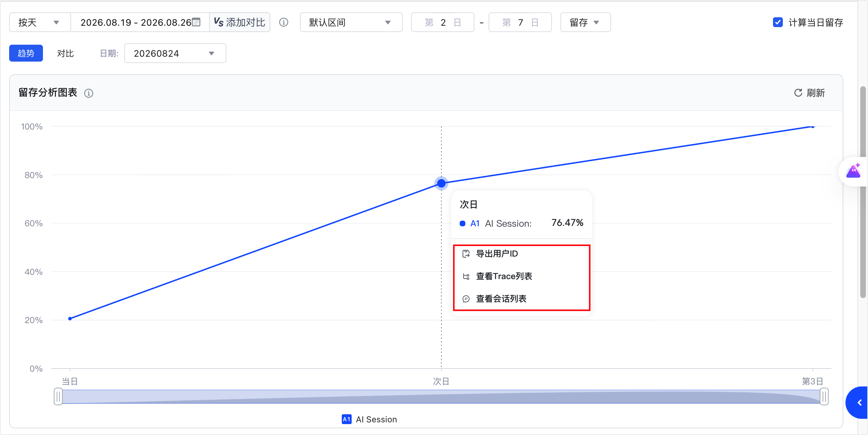Click the 导出用户ID export icon

(x=466, y=254)
